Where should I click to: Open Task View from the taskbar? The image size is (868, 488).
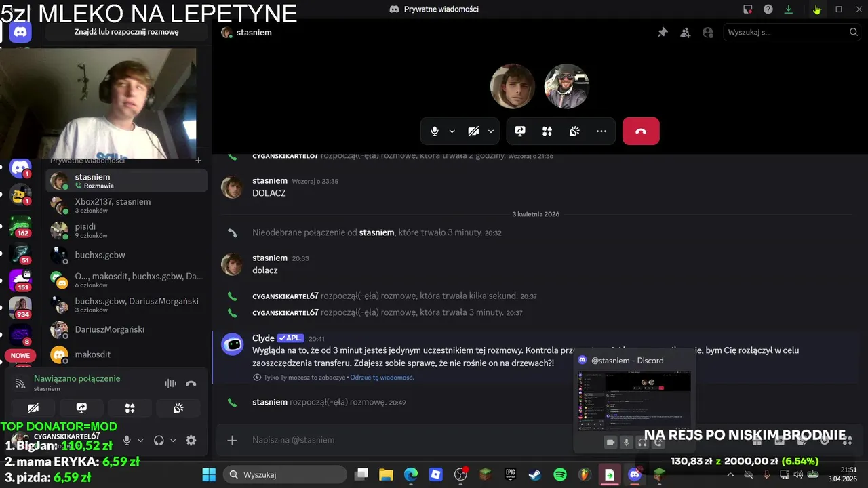[x=361, y=474]
